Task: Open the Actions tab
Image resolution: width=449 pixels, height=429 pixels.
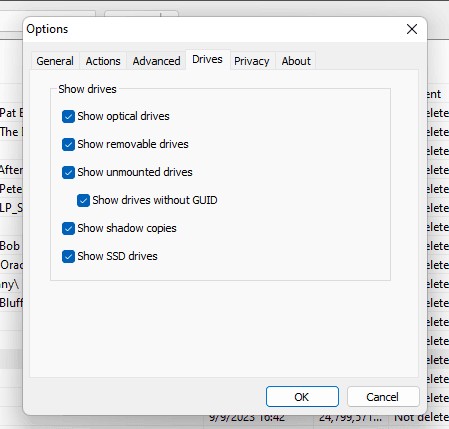Action: (103, 61)
